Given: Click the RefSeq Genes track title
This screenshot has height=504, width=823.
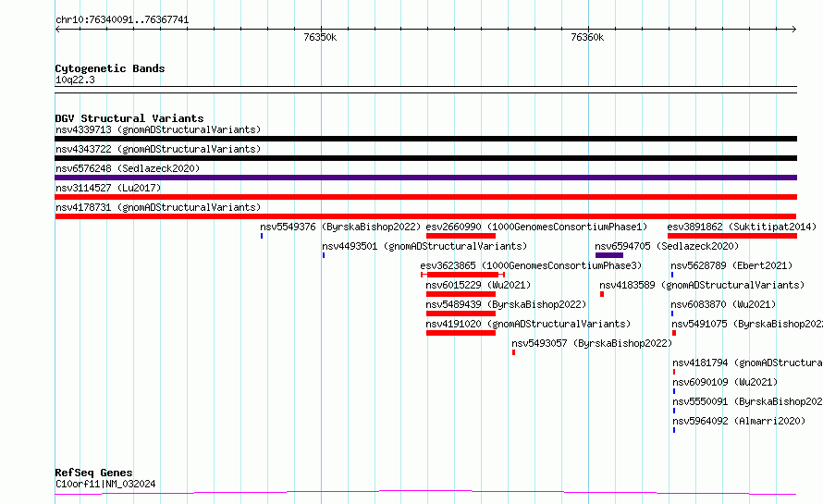Looking at the screenshot, I should [x=93, y=473].
